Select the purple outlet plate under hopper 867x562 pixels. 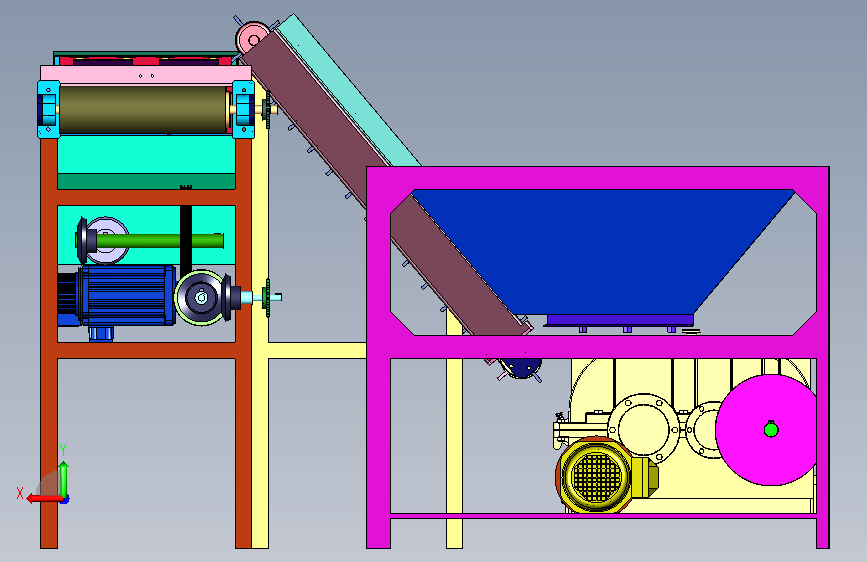(620, 320)
